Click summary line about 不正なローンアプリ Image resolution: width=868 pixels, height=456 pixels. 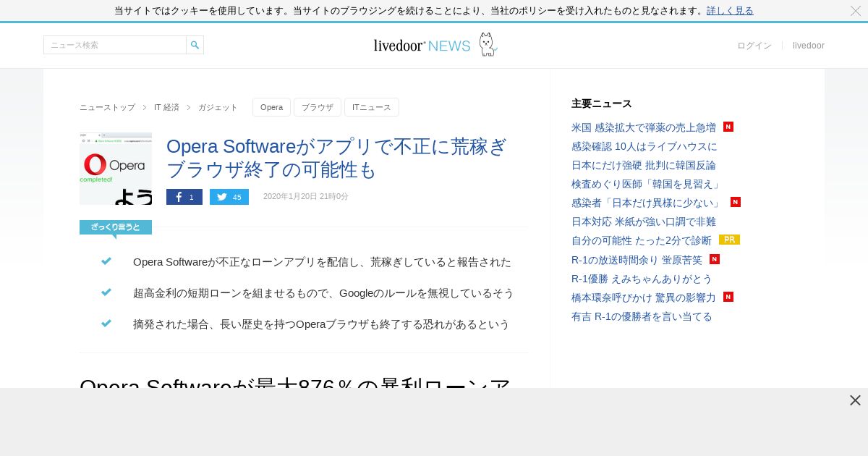(x=322, y=262)
